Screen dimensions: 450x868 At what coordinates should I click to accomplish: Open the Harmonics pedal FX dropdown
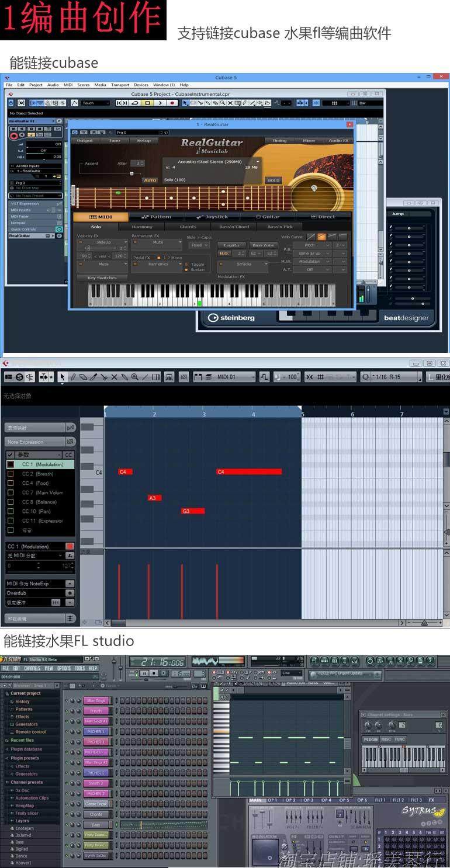[158, 264]
